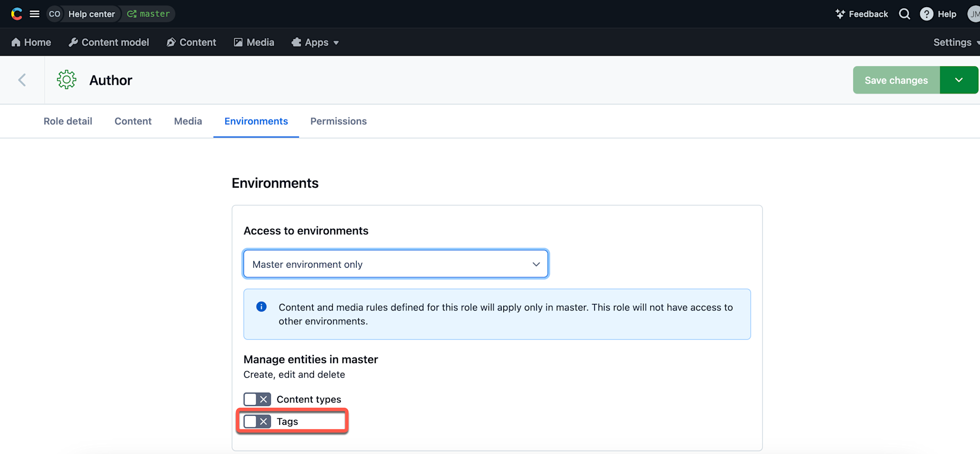Switch to the role's Content tab

133,121
